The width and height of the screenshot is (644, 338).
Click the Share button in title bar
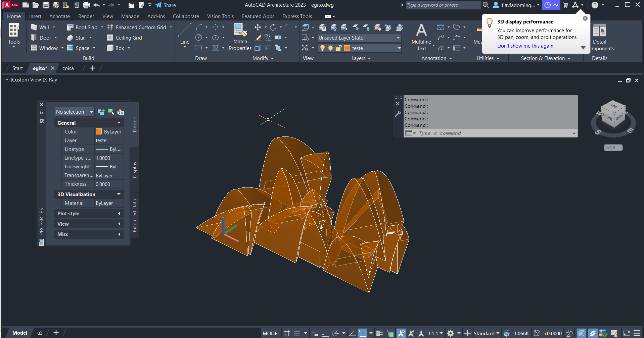coord(166,5)
